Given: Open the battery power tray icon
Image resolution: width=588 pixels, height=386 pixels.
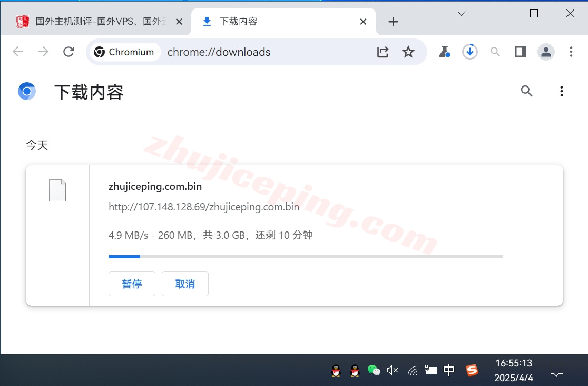Looking at the screenshot, I should click(x=431, y=371).
